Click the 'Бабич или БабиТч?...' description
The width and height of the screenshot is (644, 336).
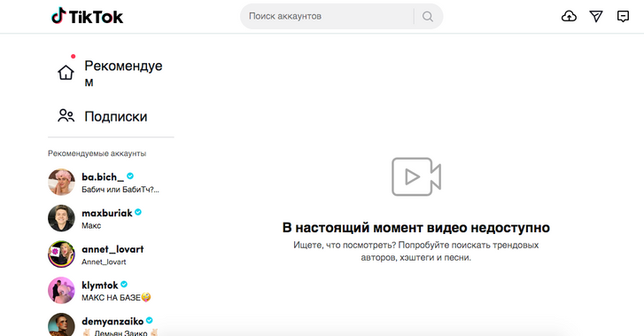120,190
